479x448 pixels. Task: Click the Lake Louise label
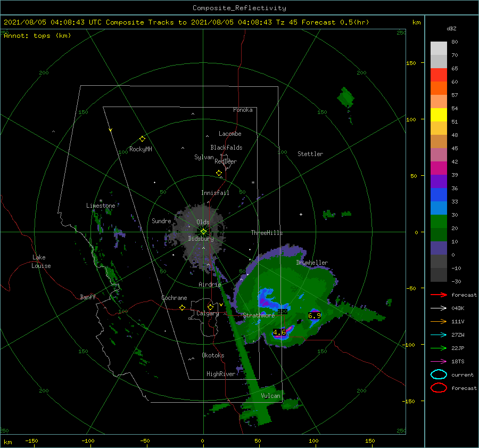(42, 262)
